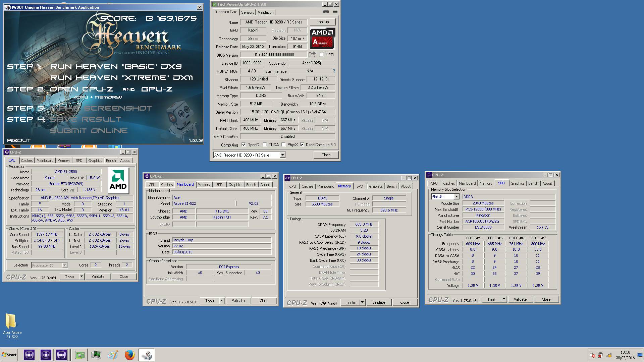Click the show desktop tray icon
644x362 pixels.
pos(640,355)
